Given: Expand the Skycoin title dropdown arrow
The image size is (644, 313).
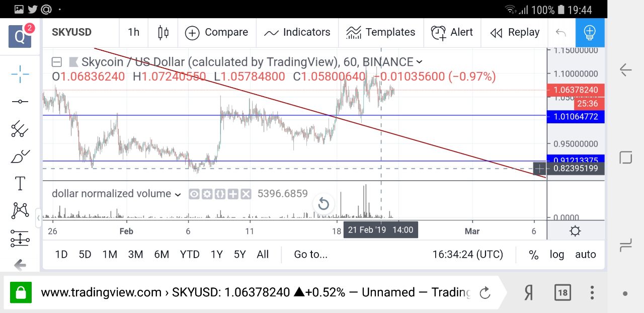Looking at the screenshot, I should click(x=419, y=62).
